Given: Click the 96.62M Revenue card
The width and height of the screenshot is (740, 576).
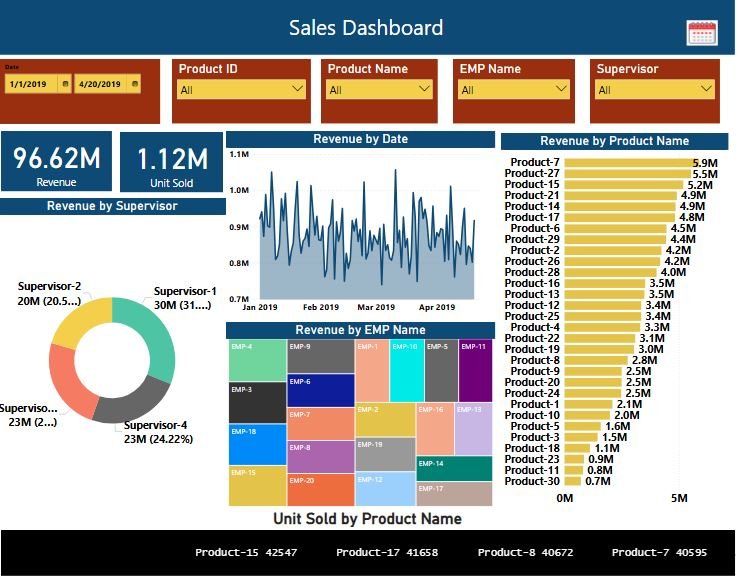Looking at the screenshot, I should click(56, 162).
